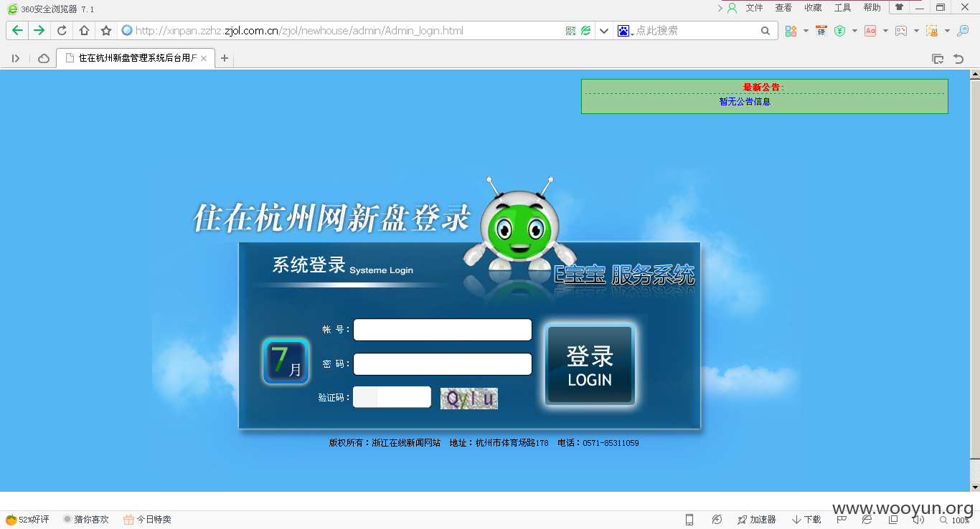Image resolution: width=980 pixels, height=529 pixels.
Task: Click the user account login icon
Action: (732, 8)
